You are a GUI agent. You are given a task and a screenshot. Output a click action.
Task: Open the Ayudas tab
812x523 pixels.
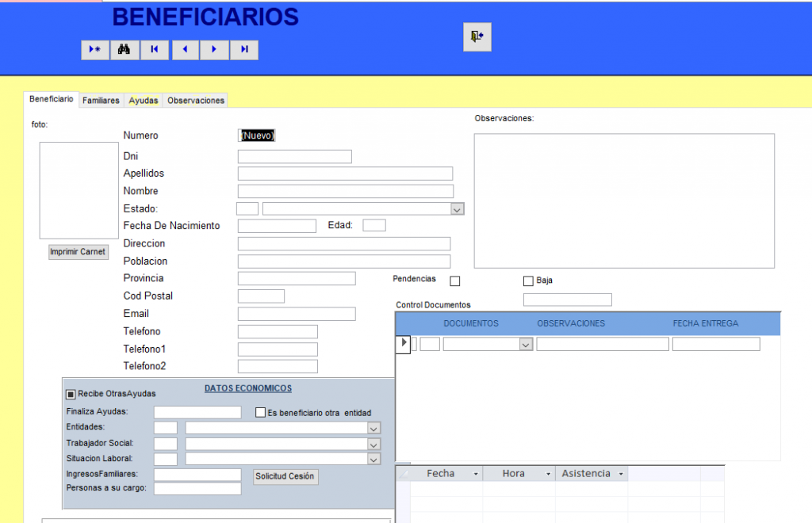[x=144, y=101]
